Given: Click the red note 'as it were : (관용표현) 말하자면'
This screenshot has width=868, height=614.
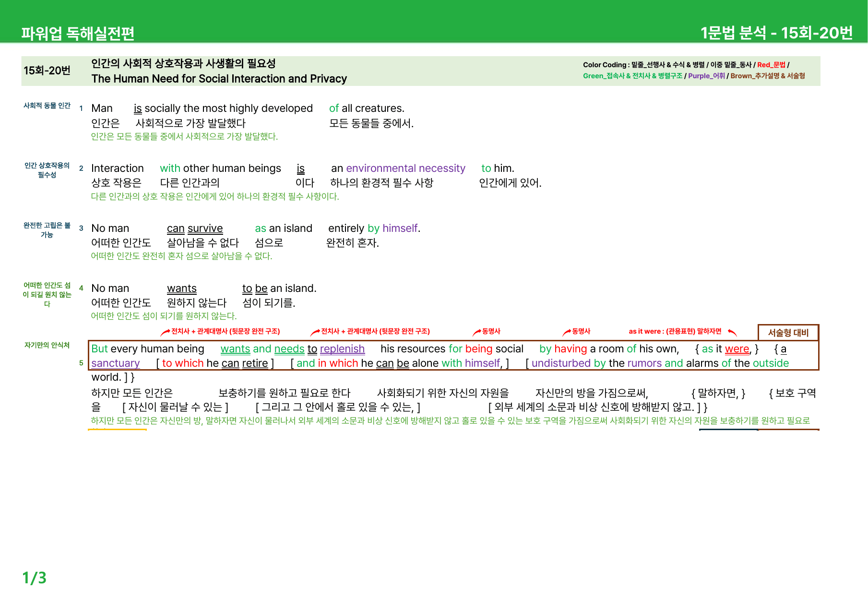Looking at the screenshot, I should coord(675,331).
